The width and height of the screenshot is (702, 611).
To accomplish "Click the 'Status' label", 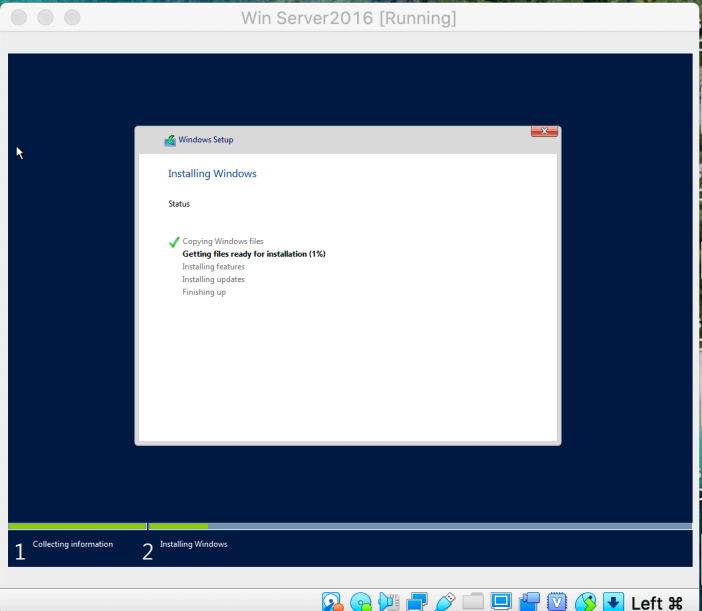I will [179, 204].
